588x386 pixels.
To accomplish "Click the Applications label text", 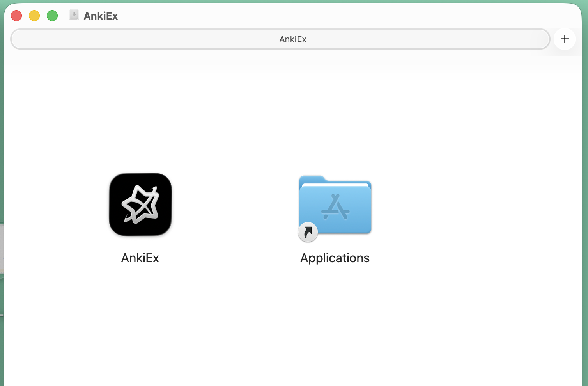I will [335, 258].
